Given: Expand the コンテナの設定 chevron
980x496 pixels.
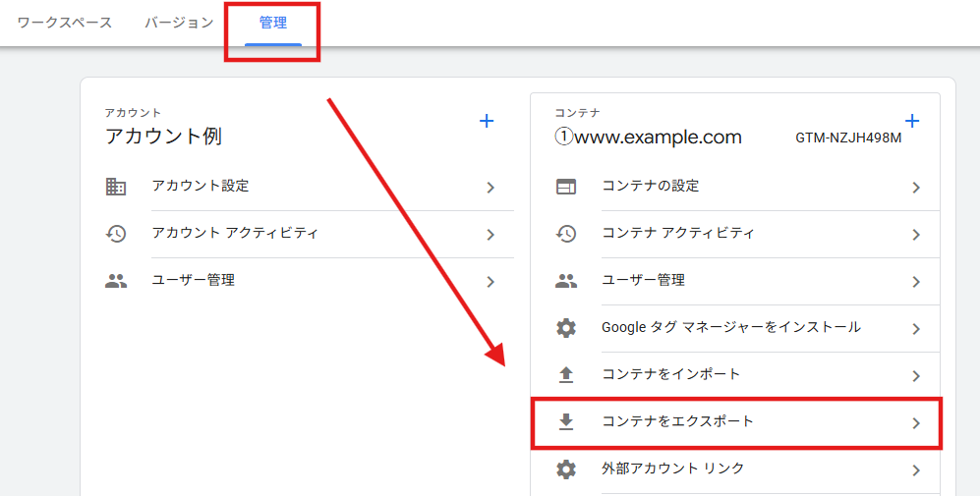Looking at the screenshot, I should click(x=916, y=188).
